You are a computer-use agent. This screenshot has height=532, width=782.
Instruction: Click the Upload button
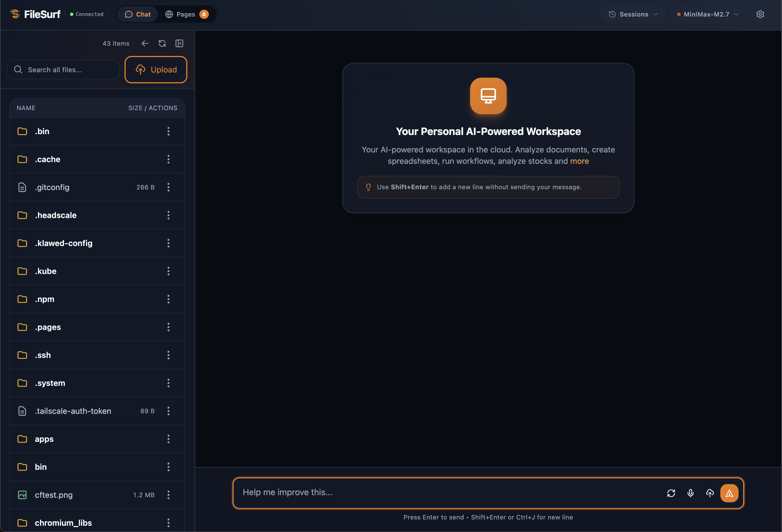[156, 70]
